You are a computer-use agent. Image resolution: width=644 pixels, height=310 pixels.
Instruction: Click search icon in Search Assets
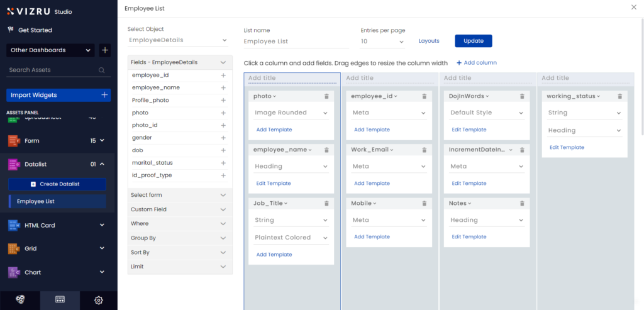102,70
